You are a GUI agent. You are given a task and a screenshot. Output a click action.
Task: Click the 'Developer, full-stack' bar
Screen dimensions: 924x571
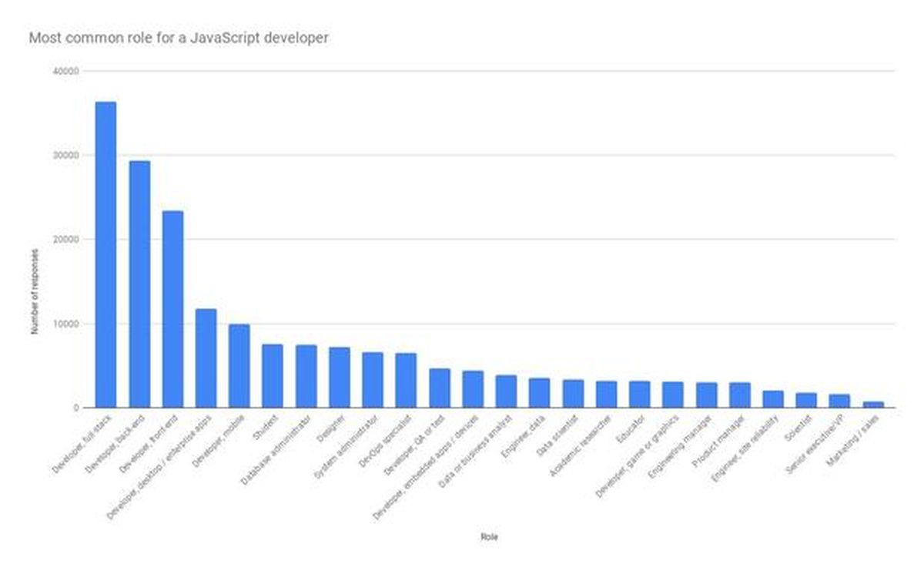point(104,254)
